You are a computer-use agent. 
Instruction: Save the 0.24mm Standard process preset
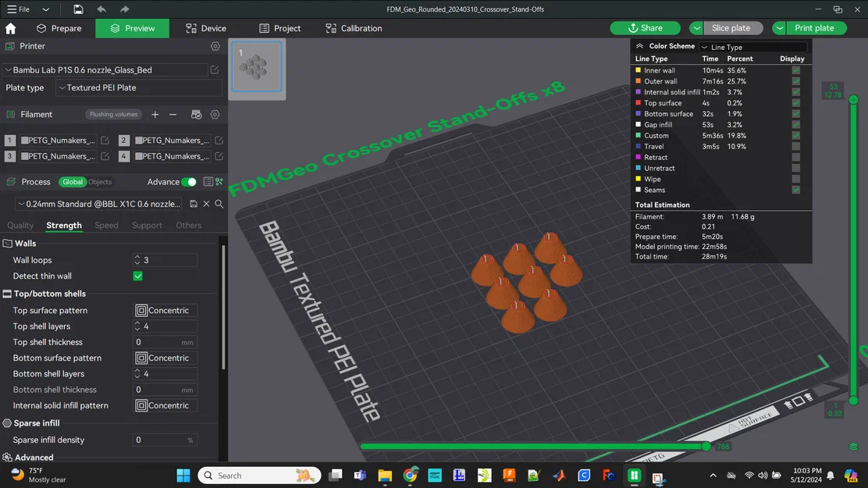[x=194, y=204]
